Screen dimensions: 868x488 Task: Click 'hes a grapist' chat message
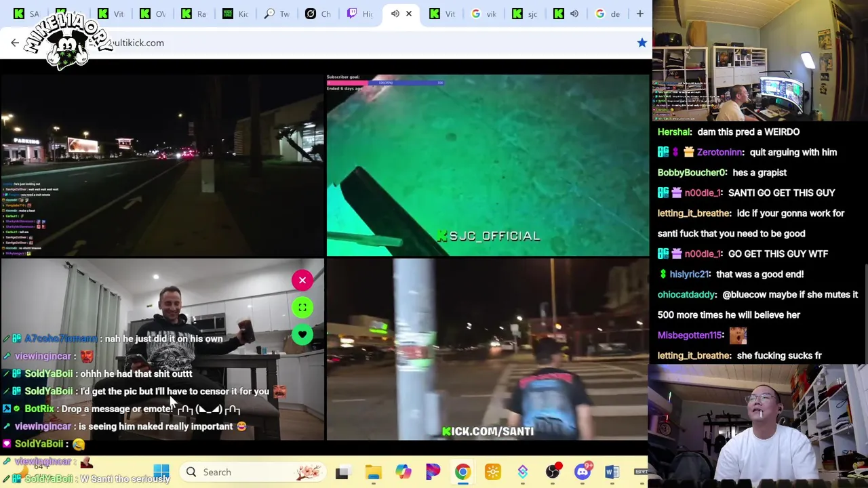pyautogui.click(x=759, y=173)
